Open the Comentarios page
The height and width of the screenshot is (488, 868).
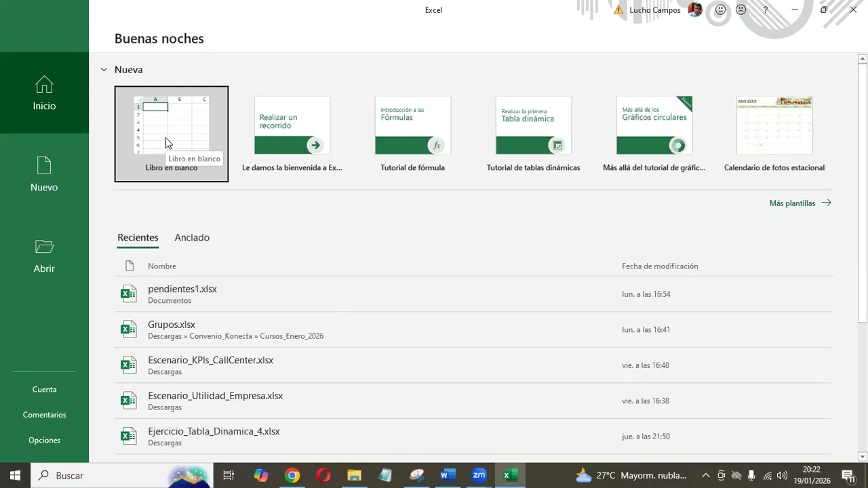tap(44, 415)
